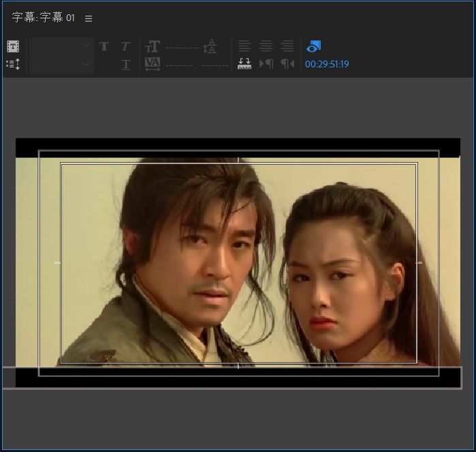Toggle italic text formatting
The height and width of the screenshot is (452, 476).
[x=125, y=46]
